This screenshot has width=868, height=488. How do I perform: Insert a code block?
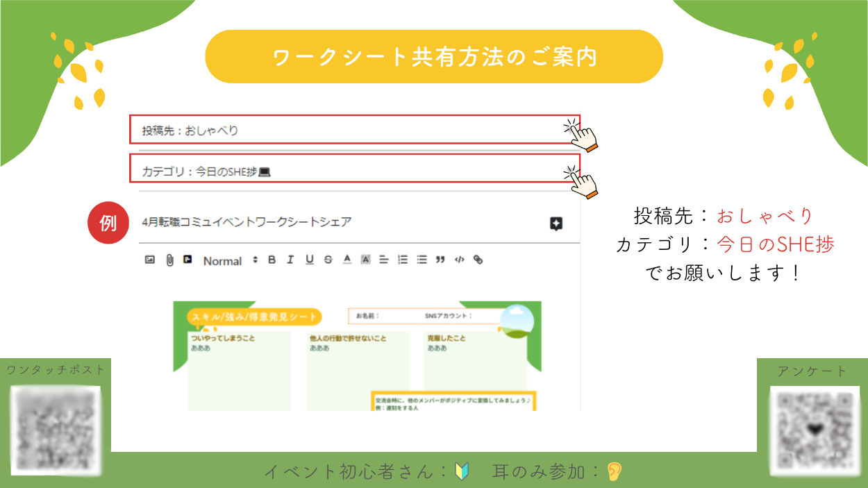click(459, 260)
